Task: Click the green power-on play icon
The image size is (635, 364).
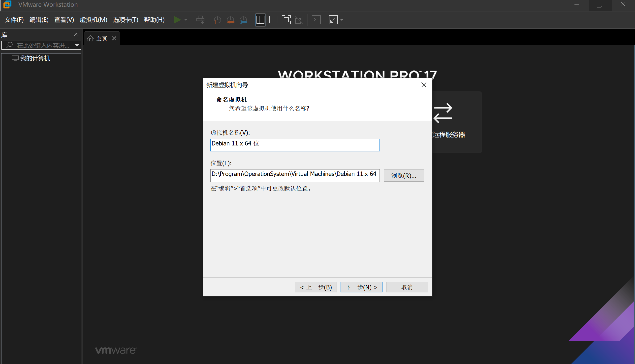Action: tap(177, 20)
